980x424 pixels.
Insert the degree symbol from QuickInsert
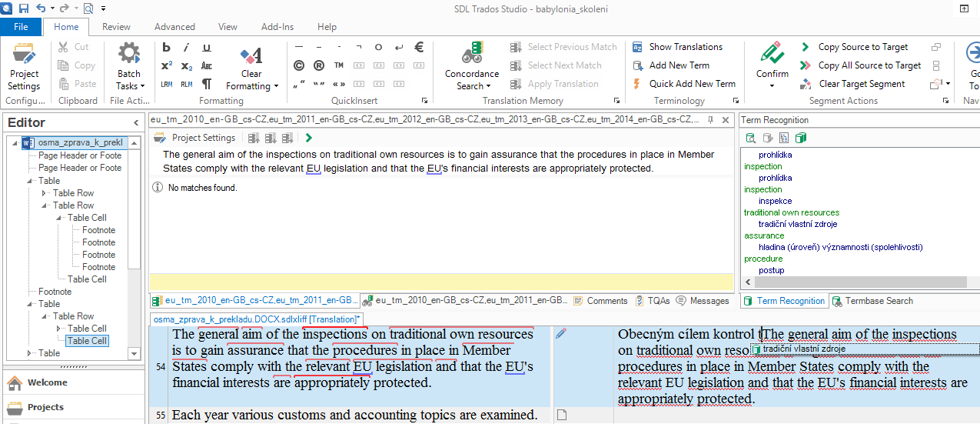pos(379,47)
